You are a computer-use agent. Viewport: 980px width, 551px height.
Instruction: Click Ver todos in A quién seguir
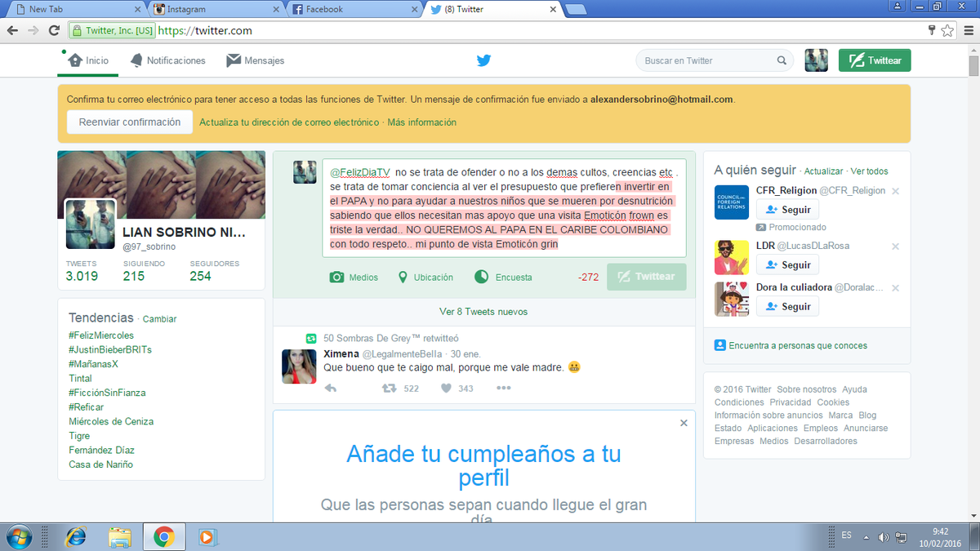tap(869, 171)
